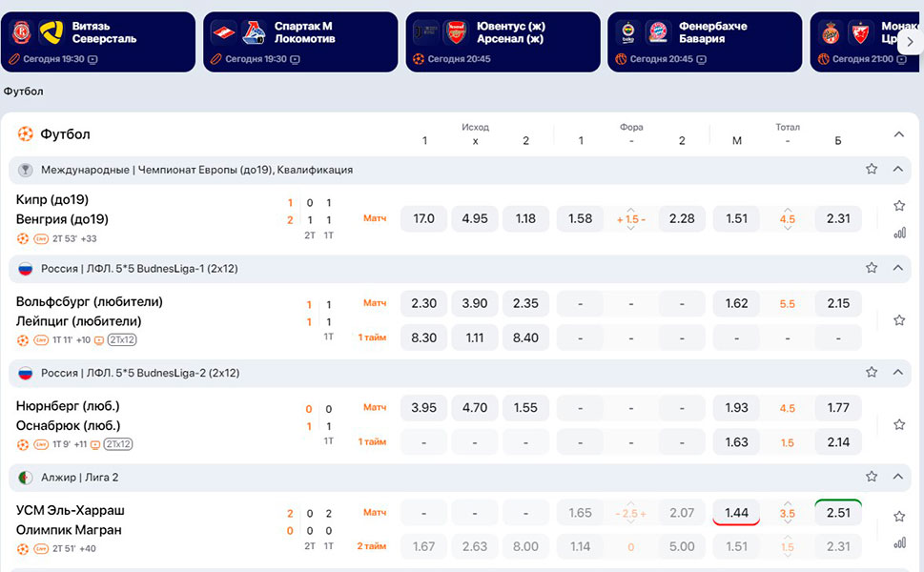Click the 2Tx12 format badge under Нюрнберг
This screenshot has height=572, width=924.
pos(119,444)
